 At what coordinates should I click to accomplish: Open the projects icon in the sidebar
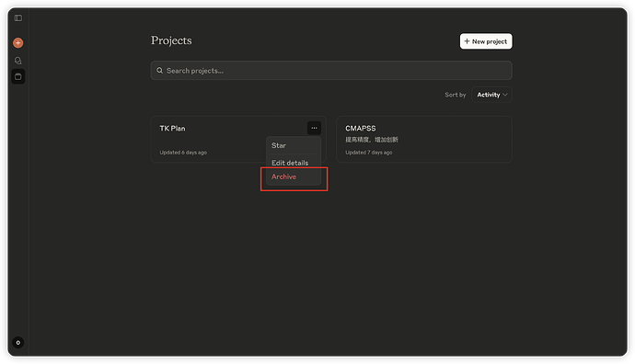click(x=18, y=76)
